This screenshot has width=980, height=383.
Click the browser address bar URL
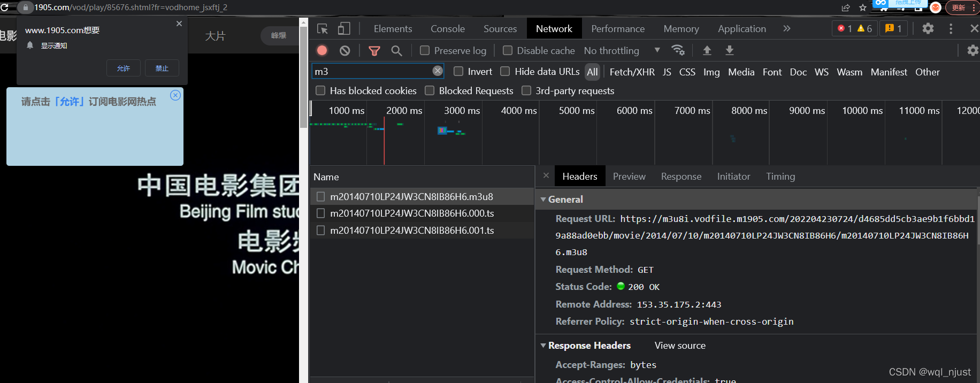coord(131,7)
